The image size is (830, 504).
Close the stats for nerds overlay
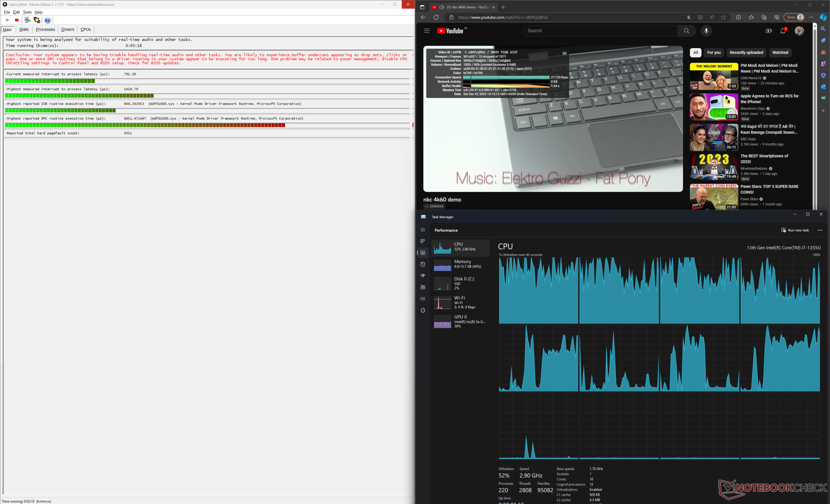564,54
